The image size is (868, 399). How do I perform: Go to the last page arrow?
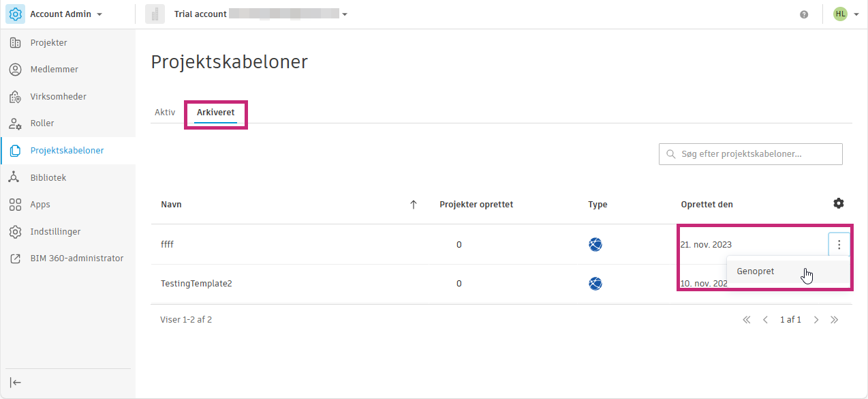tap(834, 319)
